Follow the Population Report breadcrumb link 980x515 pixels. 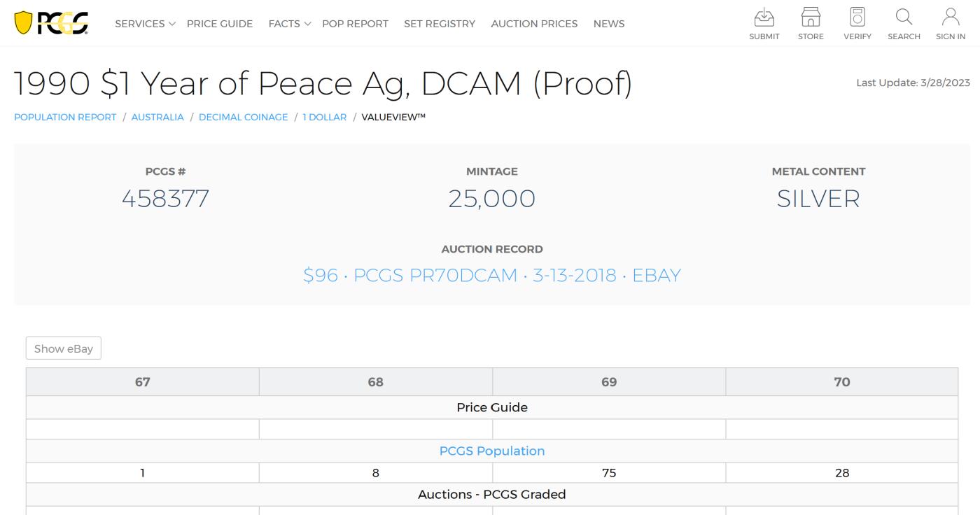point(65,117)
